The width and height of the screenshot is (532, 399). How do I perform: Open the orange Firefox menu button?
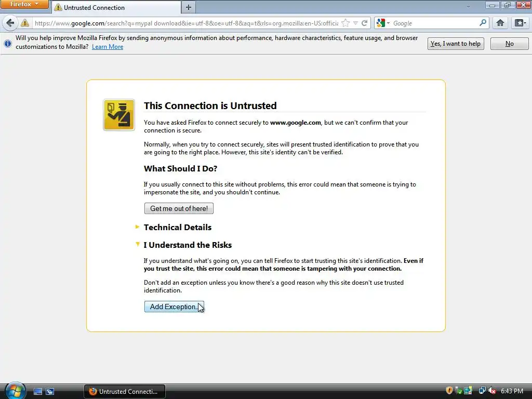(x=24, y=4)
